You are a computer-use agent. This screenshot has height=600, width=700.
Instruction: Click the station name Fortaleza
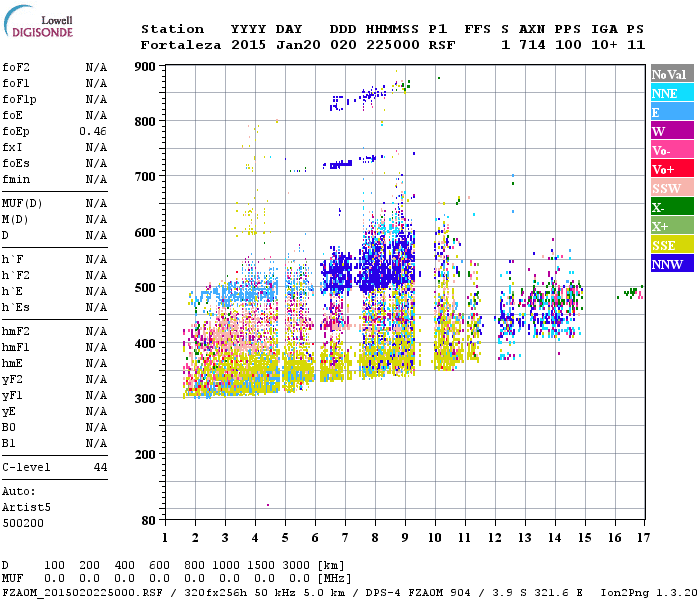tap(181, 45)
